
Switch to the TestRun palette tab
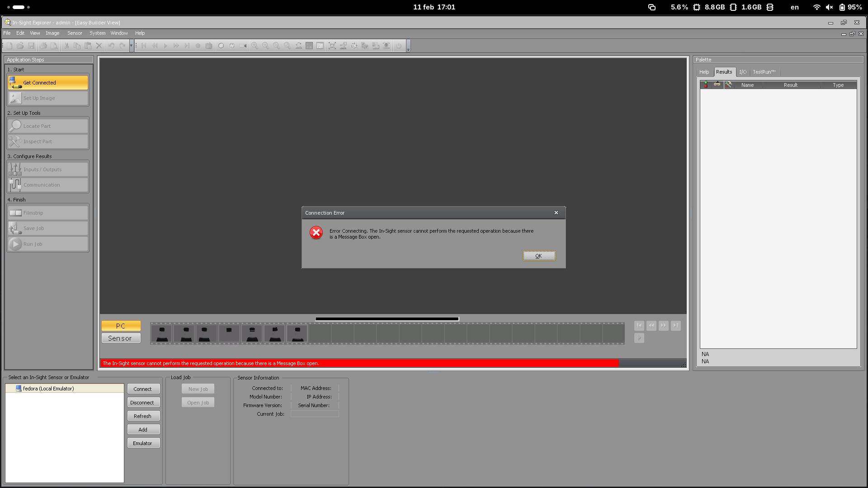[x=764, y=72]
